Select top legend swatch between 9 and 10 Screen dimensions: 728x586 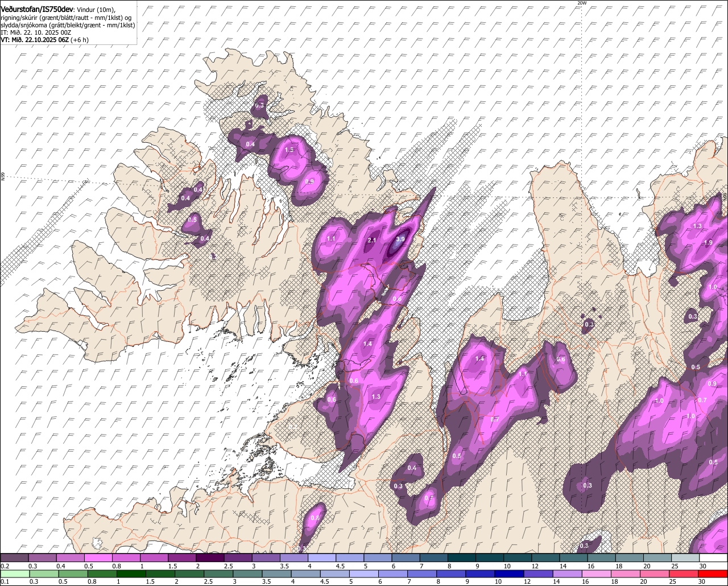[x=490, y=558]
